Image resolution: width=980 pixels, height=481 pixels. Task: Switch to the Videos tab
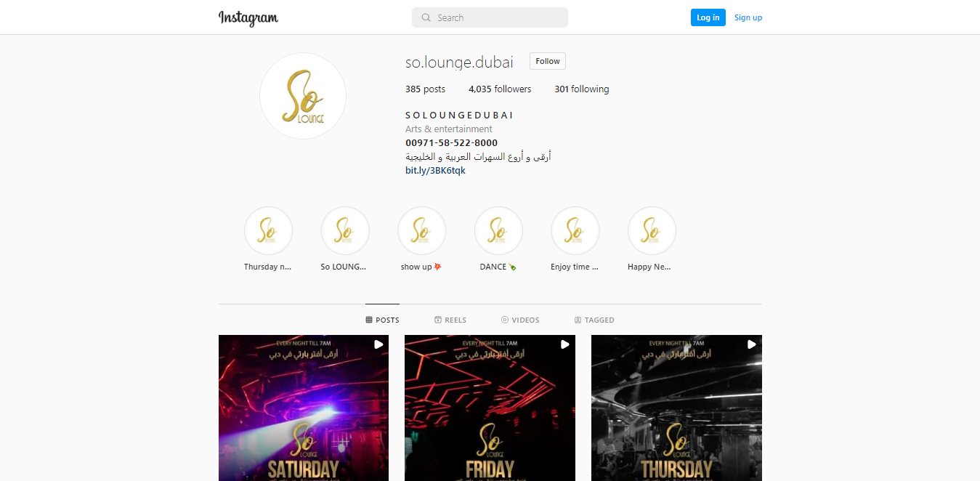pyautogui.click(x=520, y=320)
